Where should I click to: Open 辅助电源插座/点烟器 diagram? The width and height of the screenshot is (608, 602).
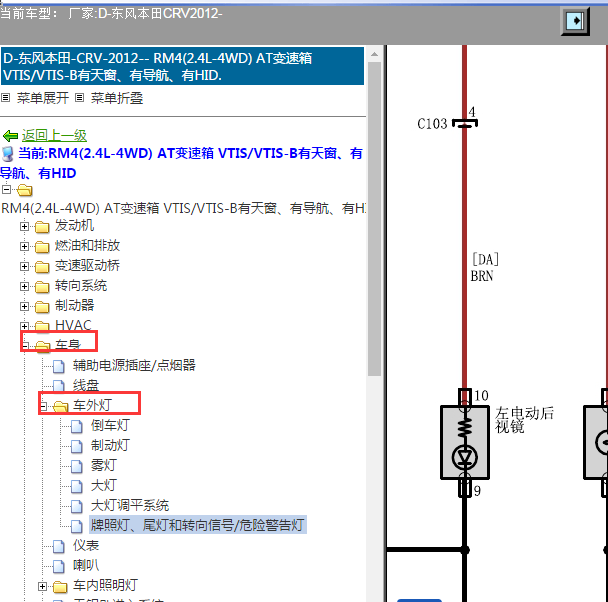point(134,365)
